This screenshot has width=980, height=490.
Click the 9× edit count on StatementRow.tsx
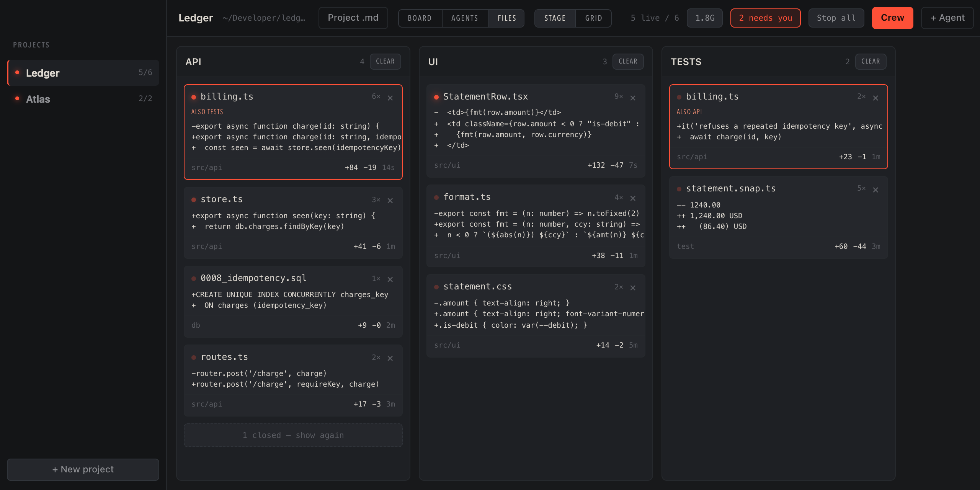619,96
